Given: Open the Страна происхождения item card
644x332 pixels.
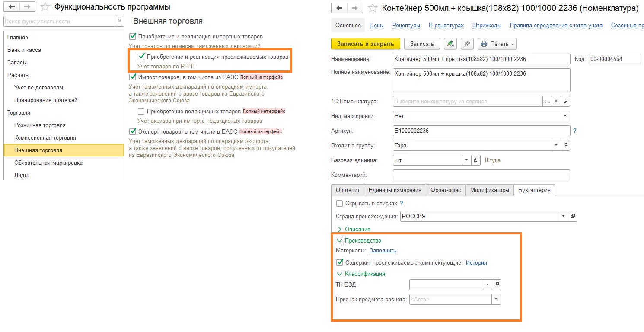Looking at the screenshot, I should click(573, 216).
